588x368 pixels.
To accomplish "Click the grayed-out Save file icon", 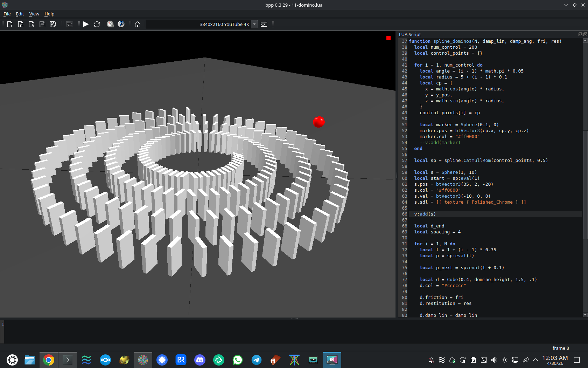I will [42, 24].
